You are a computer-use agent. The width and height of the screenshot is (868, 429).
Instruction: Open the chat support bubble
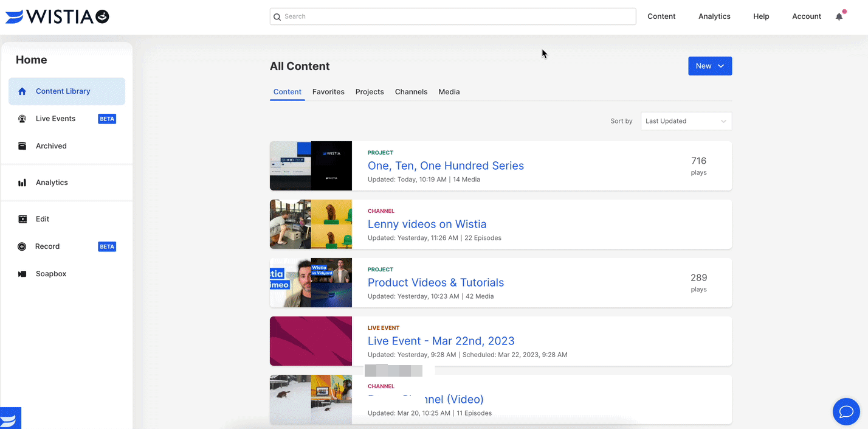pyautogui.click(x=846, y=412)
